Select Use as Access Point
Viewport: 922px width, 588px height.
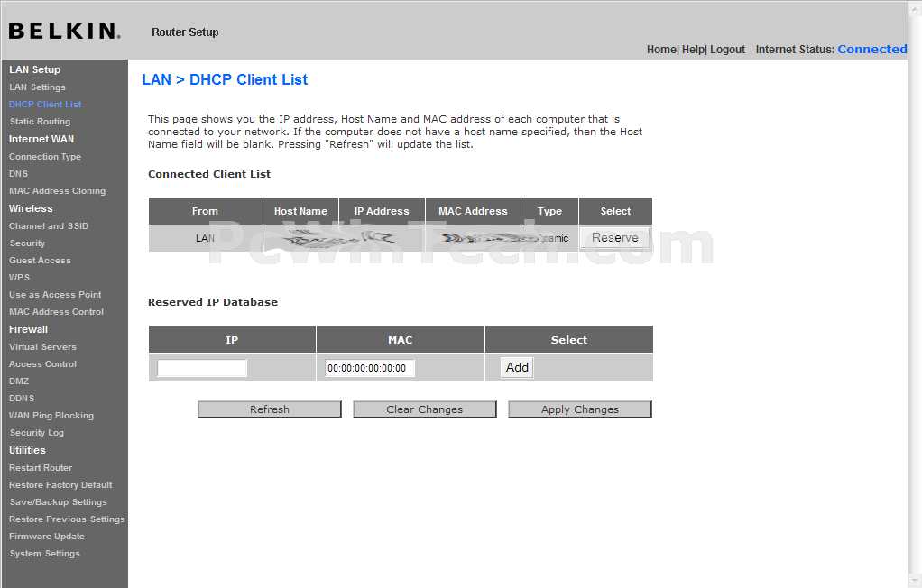tap(55, 294)
